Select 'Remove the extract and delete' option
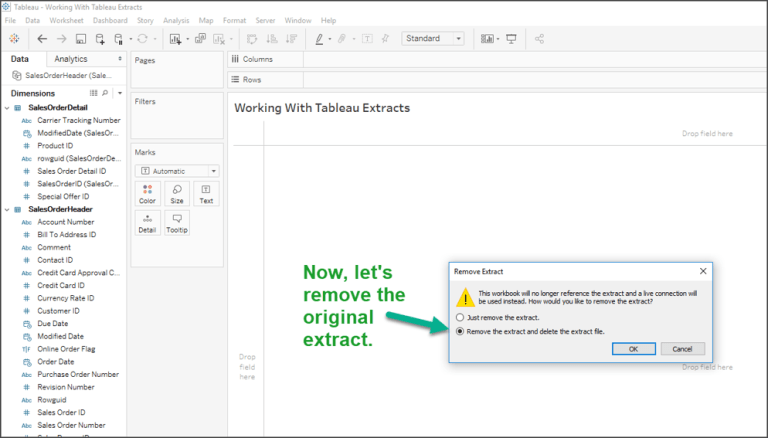768x438 pixels. pyautogui.click(x=460, y=331)
